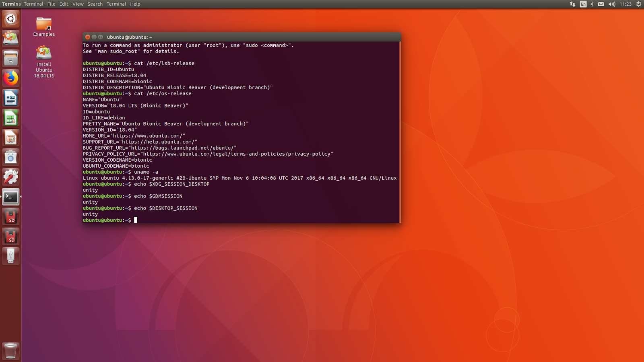Click the command echo $XDG_SESSION_DESKTOP
This screenshot has width=644, height=362.
pyautogui.click(x=172, y=184)
